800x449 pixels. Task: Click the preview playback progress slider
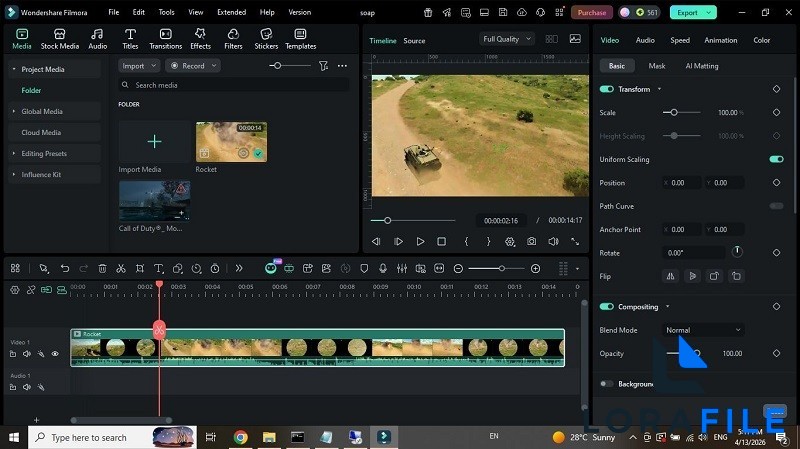pyautogui.click(x=413, y=220)
